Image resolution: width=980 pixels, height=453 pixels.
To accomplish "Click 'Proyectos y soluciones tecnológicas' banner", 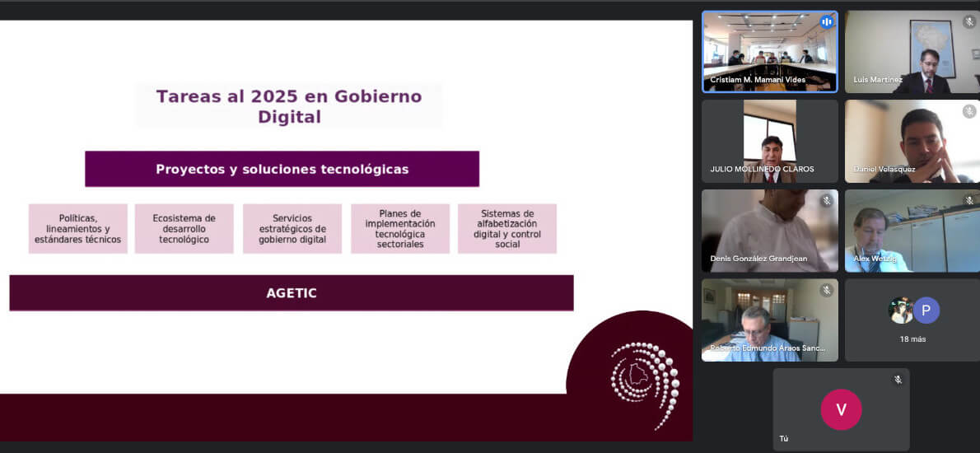I will coord(282,169).
